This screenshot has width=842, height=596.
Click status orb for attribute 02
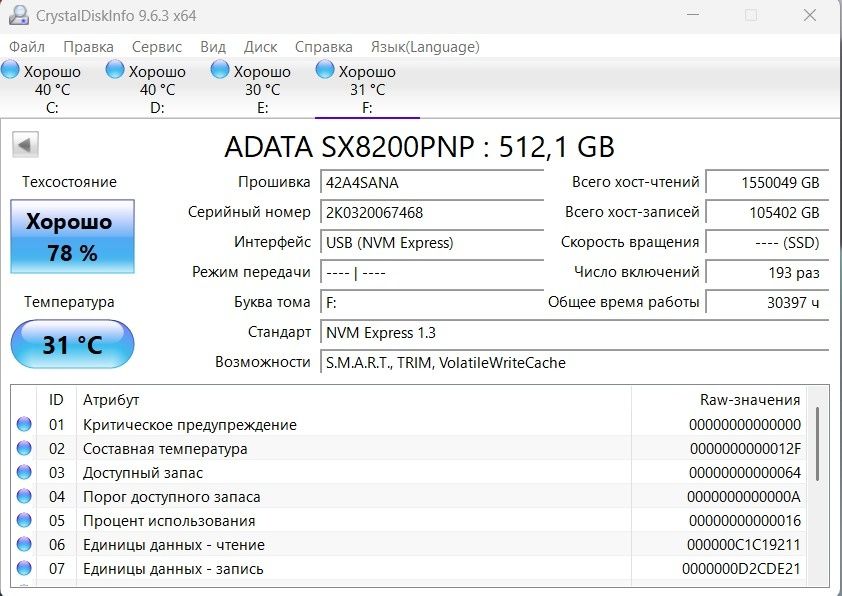(x=24, y=448)
